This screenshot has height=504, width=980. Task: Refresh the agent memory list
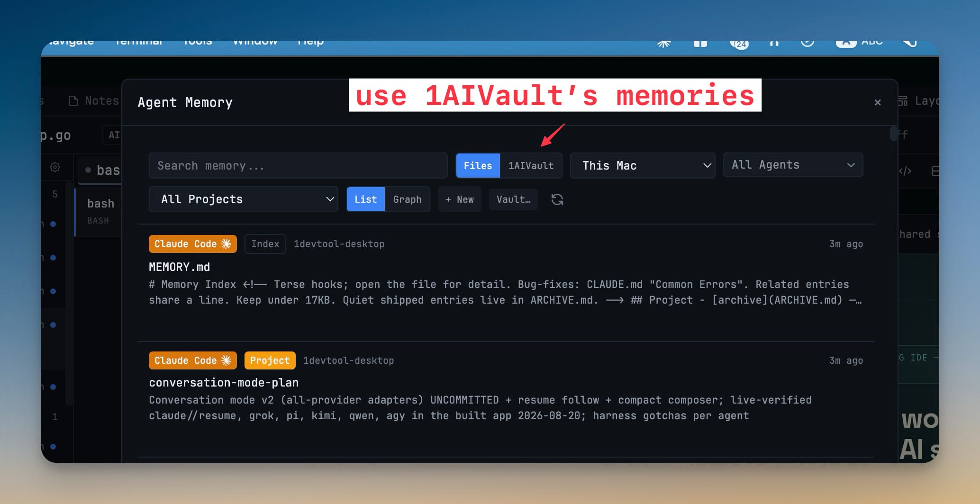tap(557, 199)
